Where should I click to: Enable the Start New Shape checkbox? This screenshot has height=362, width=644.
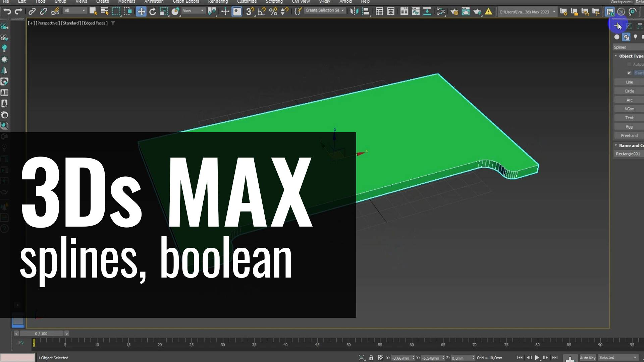[630, 73]
